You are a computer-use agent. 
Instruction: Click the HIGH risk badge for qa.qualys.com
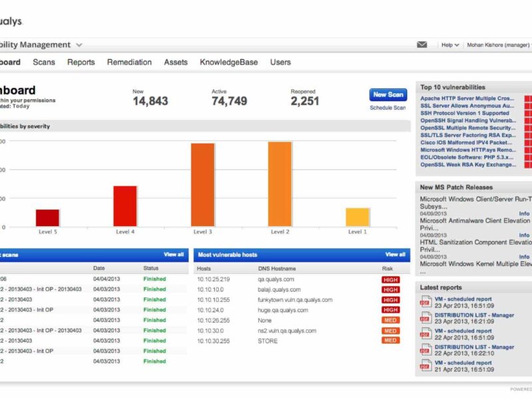(390, 280)
